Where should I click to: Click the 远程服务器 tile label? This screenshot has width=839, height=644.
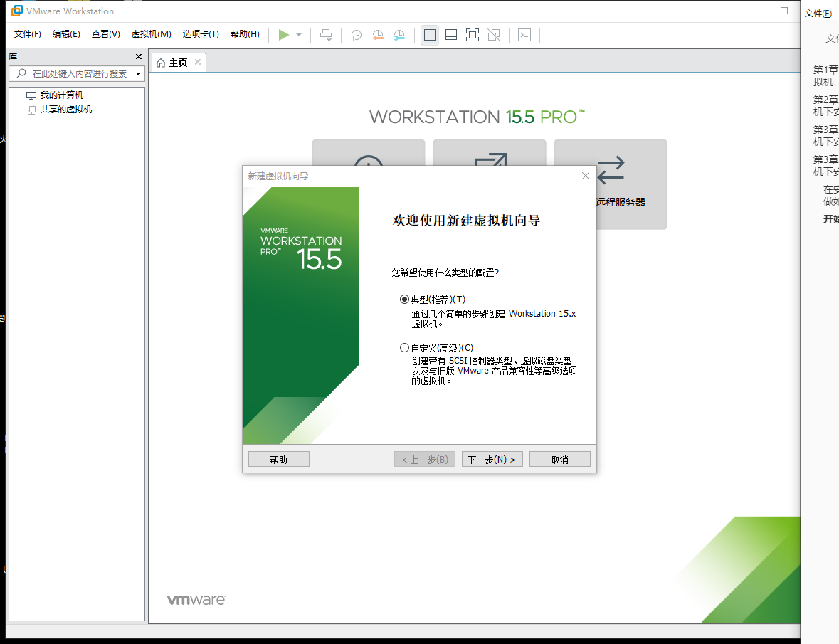pos(621,202)
